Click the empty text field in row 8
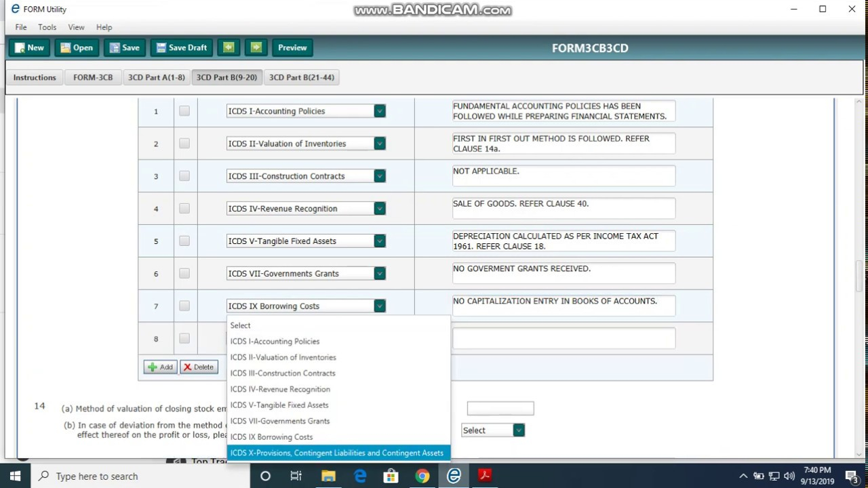The image size is (868, 488). [x=564, y=339]
